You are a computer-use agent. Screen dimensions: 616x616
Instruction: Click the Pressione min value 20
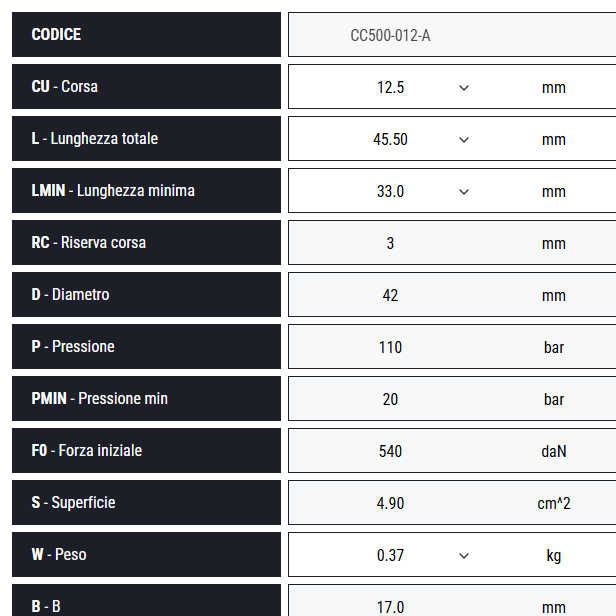[390, 399]
